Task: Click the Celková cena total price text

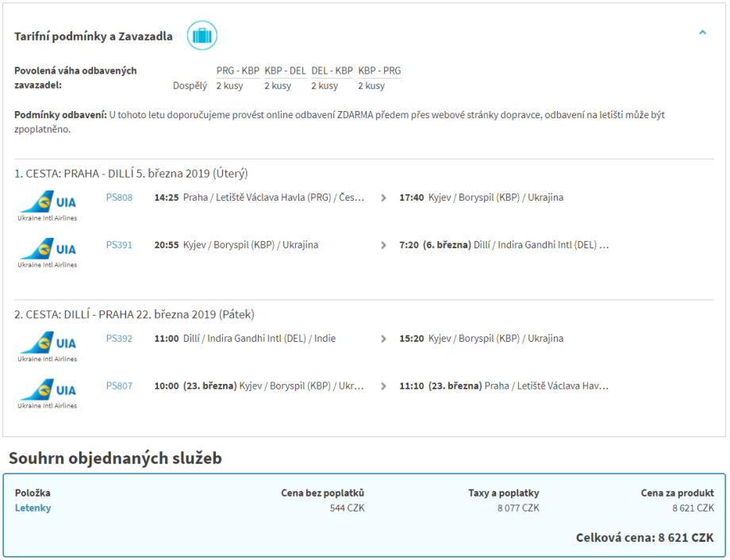Action: point(644,538)
